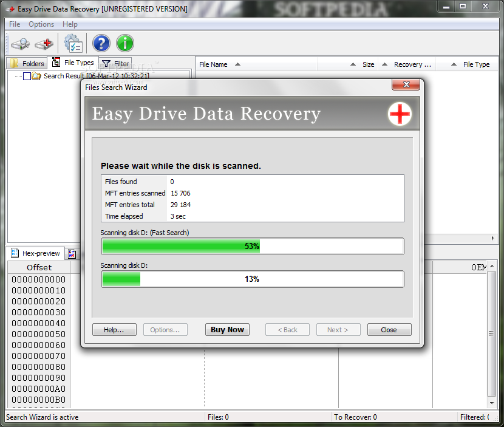Open the File menu
Viewport: 504px width, 427px height.
click(x=15, y=24)
